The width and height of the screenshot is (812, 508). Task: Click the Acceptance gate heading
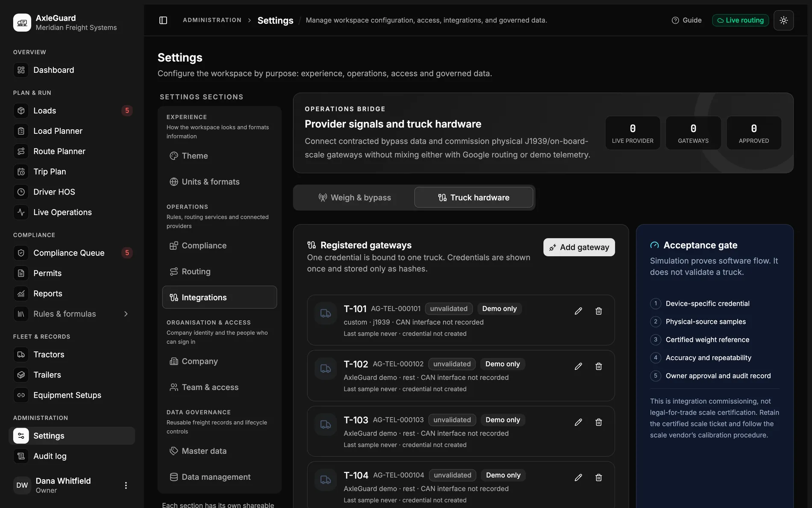[700, 245]
